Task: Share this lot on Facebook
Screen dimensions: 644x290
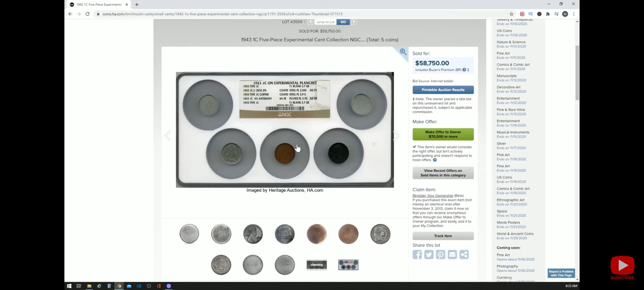Action: [x=417, y=255]
